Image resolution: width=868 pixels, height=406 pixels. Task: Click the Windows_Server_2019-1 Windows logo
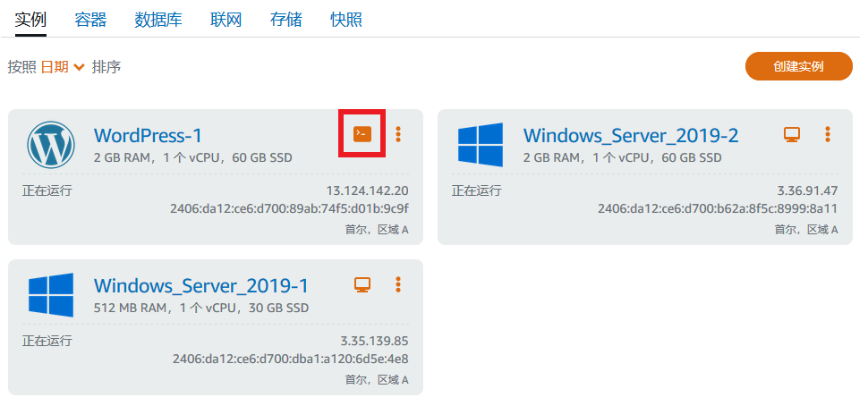(x=51, y=295)
